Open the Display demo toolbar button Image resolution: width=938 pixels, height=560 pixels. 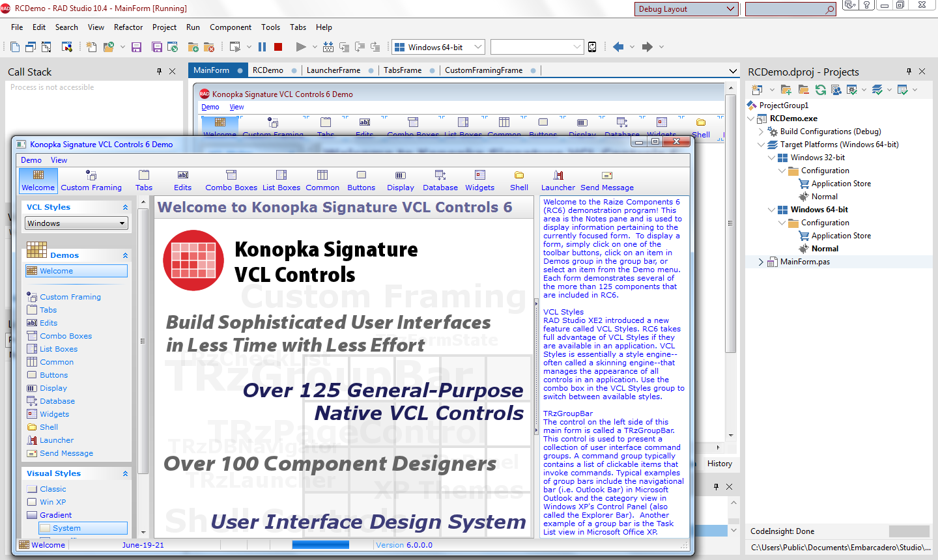(x=401, y=181)
